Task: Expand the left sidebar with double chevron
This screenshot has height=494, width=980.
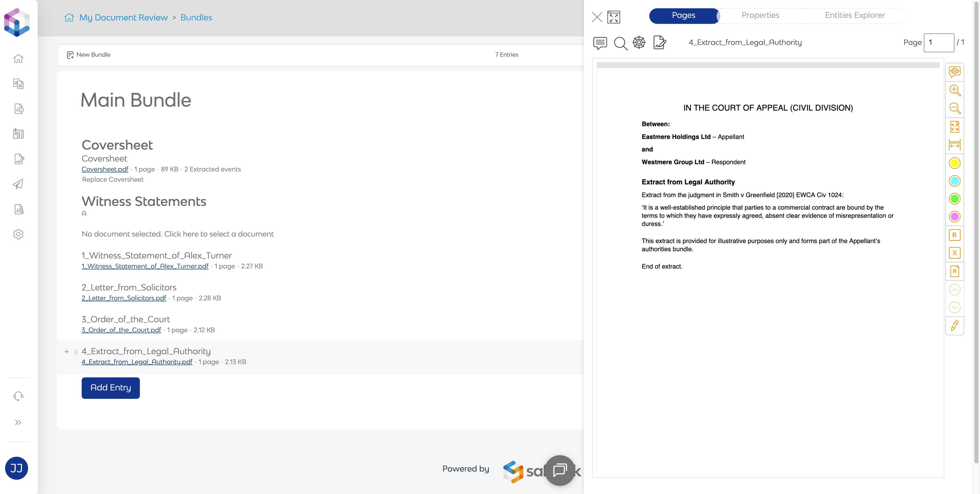Action: pyautogui.click(x=18, y=422)
